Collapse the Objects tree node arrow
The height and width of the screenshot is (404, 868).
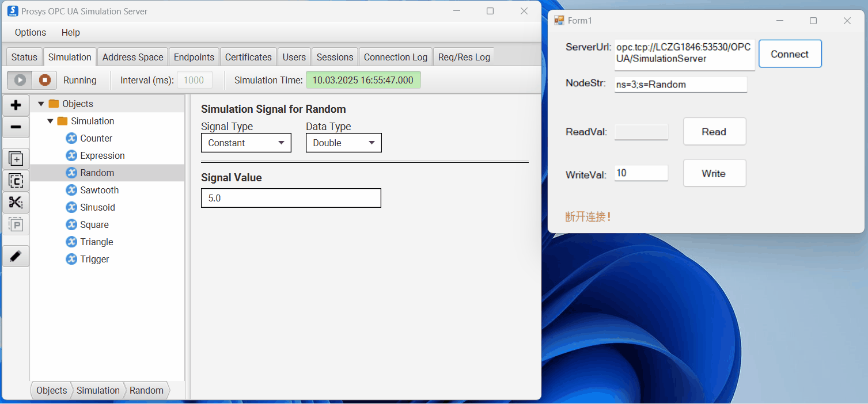tap(41, 104)
